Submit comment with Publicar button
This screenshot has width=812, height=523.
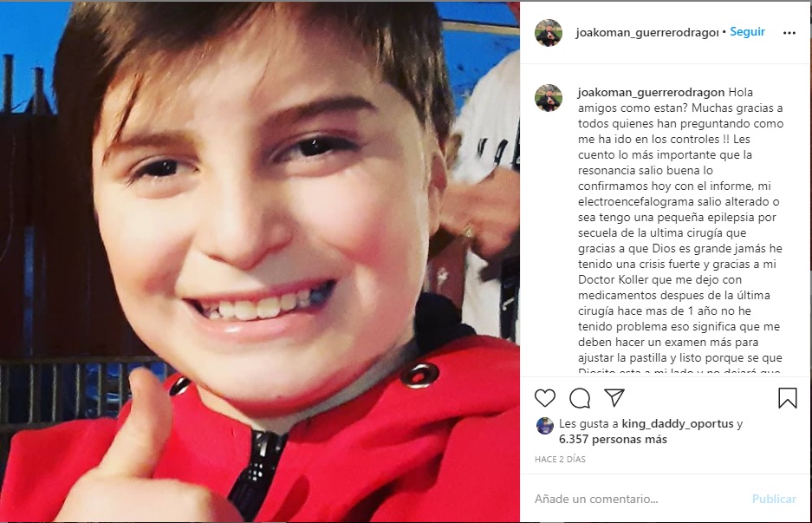(774, 499)
